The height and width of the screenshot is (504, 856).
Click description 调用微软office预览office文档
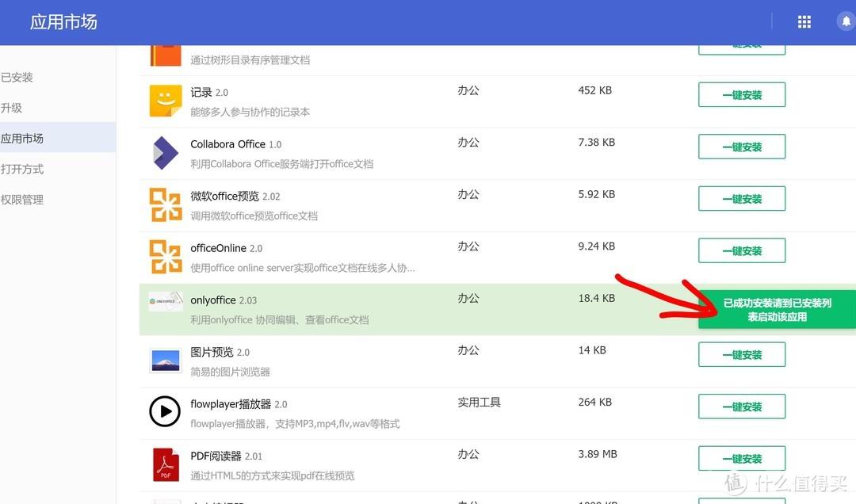pos(254,216)
